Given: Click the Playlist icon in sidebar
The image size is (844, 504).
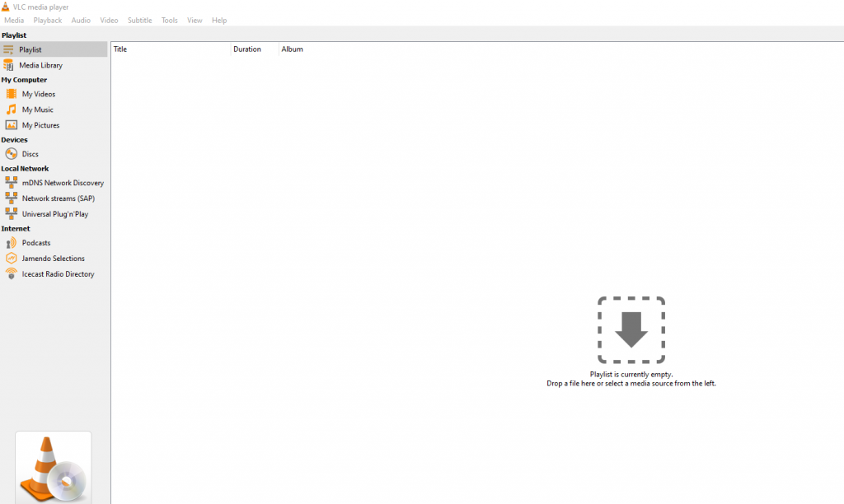Looking at the screenshot, I should [8, 49].
